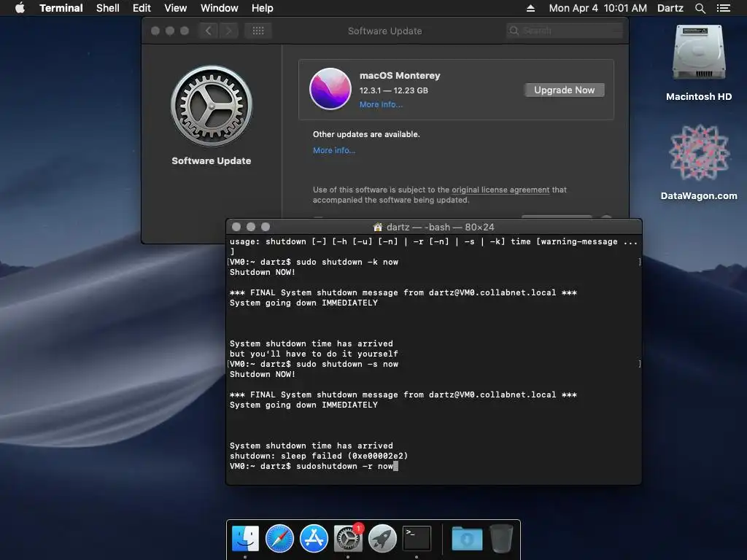Click the 12.3.1 — 12.23 GB version text
The height and width of the screenshot is (560, 747).
pyautogui.click(x=393, y=90)
